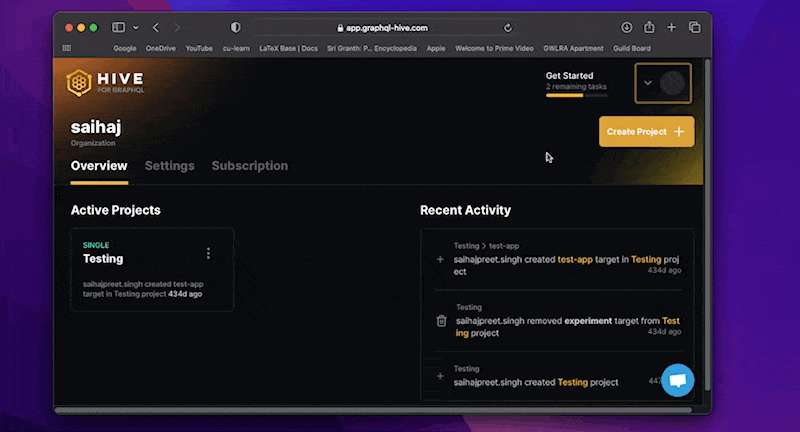Show the Safari tab overview icon
800x432 pixels.
(x=694, y=28)
